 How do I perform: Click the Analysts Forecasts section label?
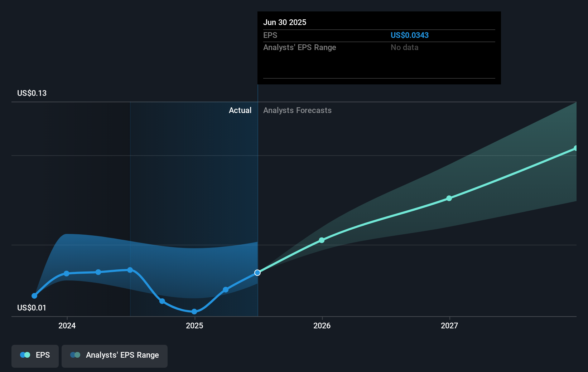[297, 111]
